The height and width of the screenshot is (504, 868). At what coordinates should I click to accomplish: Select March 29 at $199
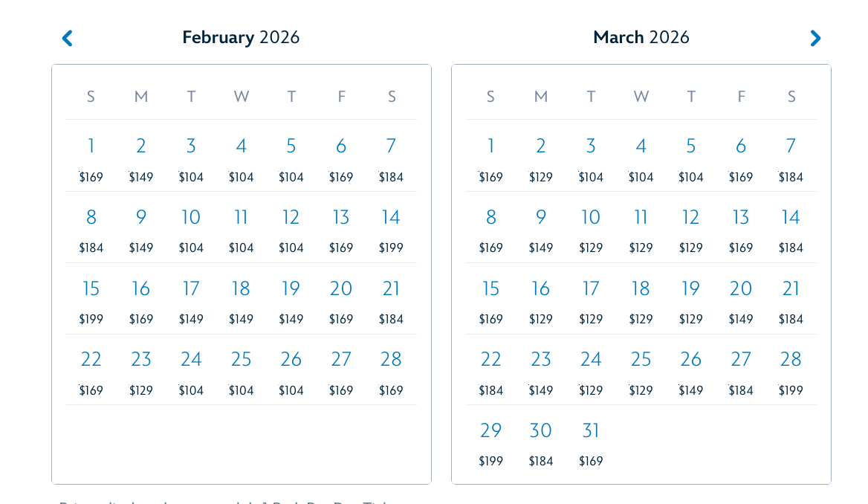(490, 441)
